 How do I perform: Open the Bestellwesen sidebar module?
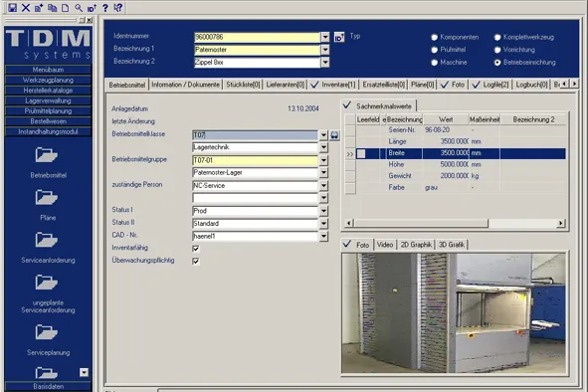click(x=48, y=121)
